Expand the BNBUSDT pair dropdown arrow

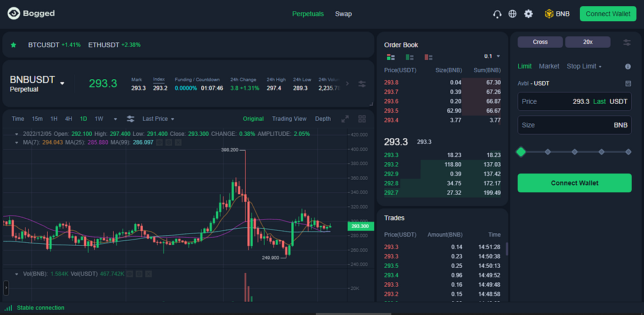coord(62,83)
